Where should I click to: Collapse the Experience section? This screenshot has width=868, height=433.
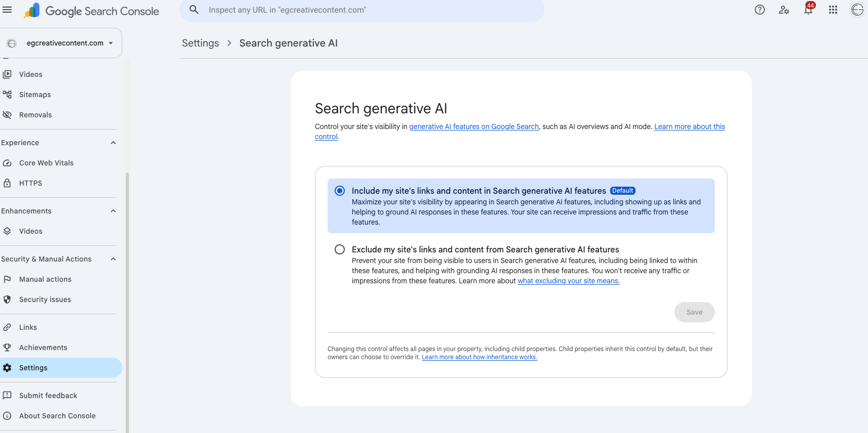point(113,143)
